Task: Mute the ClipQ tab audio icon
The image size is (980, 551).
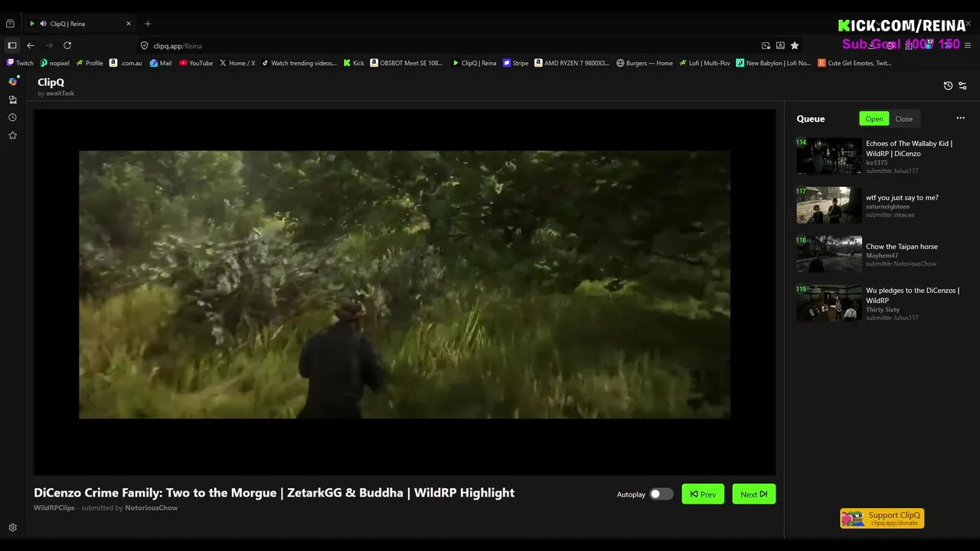Action: (43, 24)
